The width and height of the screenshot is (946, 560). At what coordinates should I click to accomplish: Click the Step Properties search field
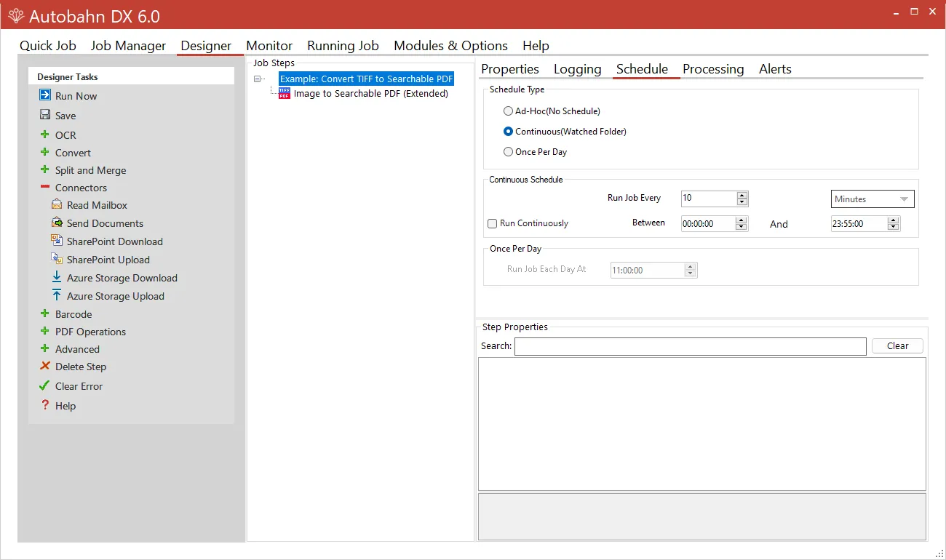690,346
